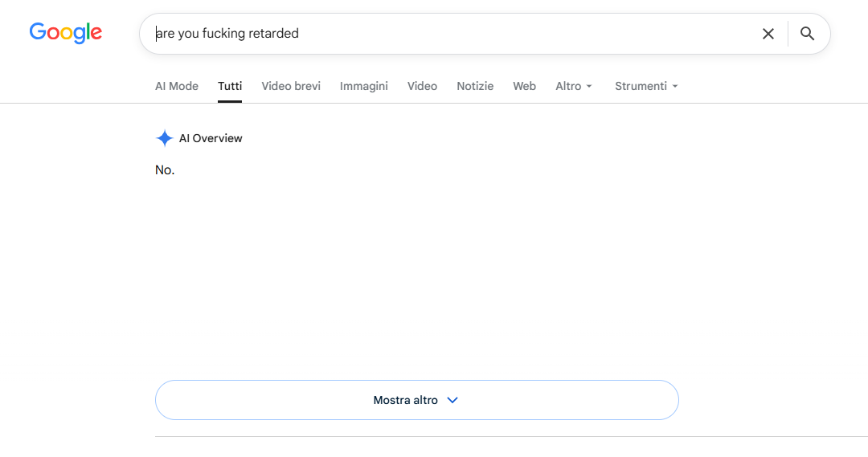Image resolution: width=868 pixels, height=457 pixels.
Task: Clear the search query with X icon
Action: [x=768, y=34]
